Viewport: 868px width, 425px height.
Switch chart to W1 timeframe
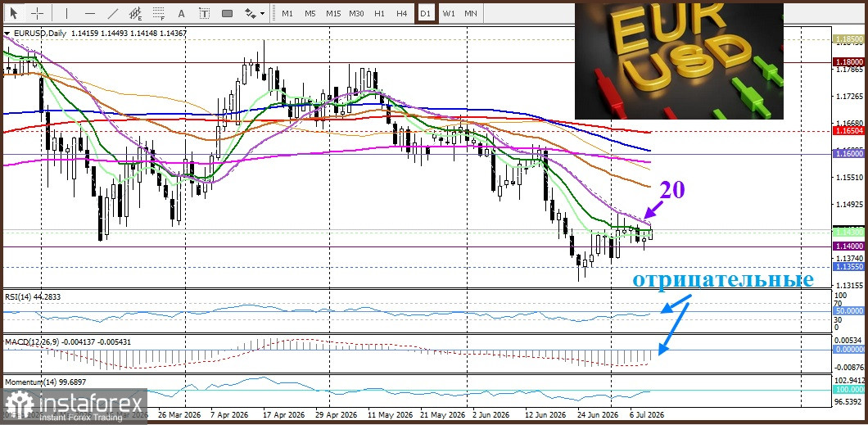(449, 13)
